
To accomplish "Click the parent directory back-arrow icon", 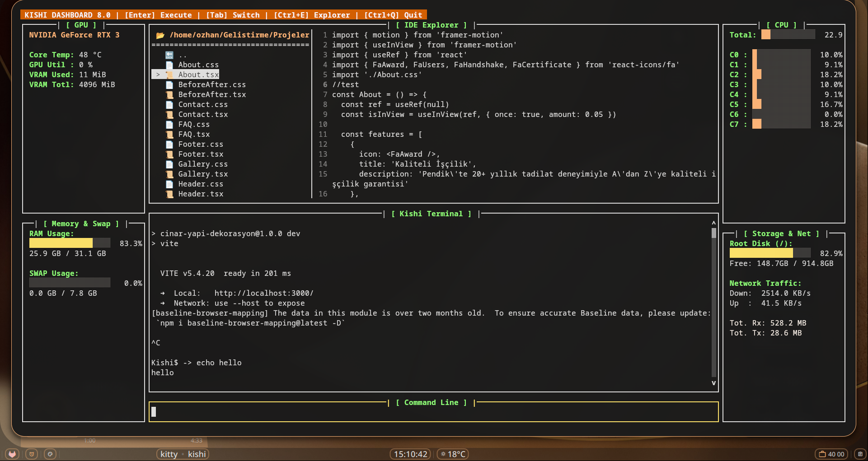I will tap(169, 55).
